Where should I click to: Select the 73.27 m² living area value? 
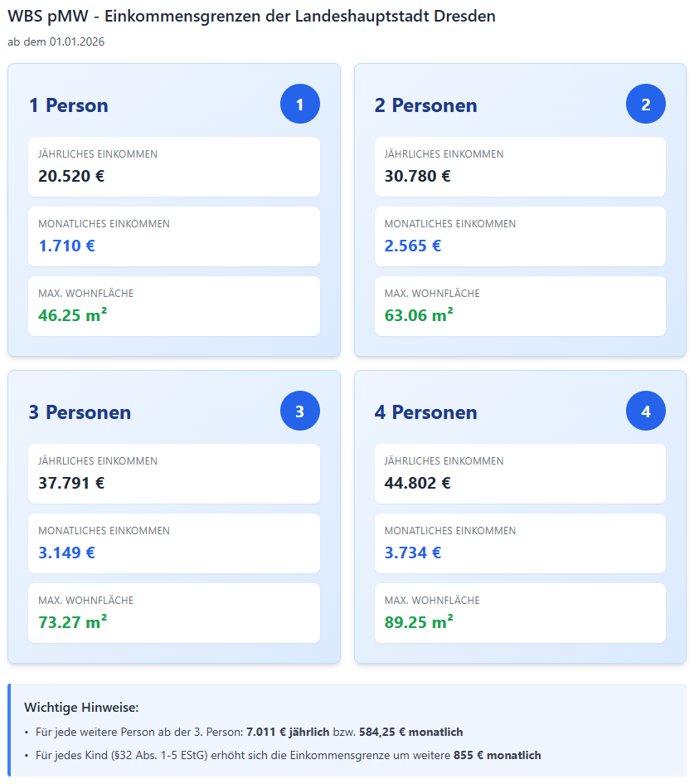(x=72, y=622)
